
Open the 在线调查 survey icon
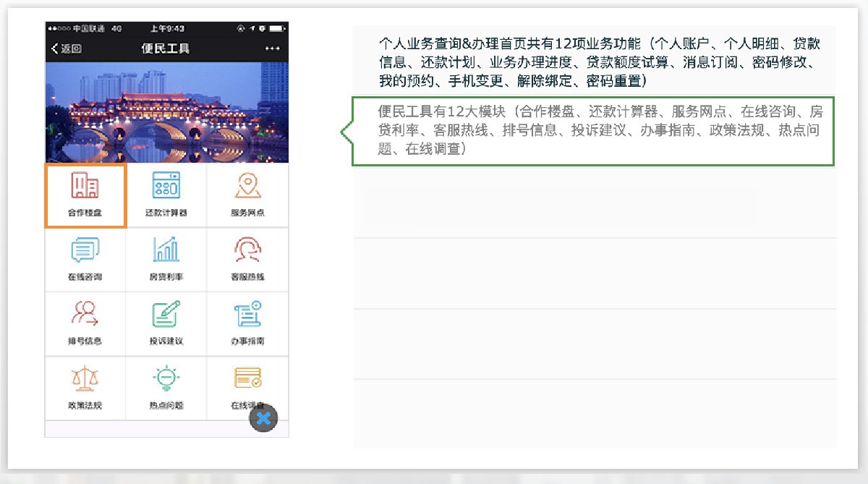[x=246, y=378]
